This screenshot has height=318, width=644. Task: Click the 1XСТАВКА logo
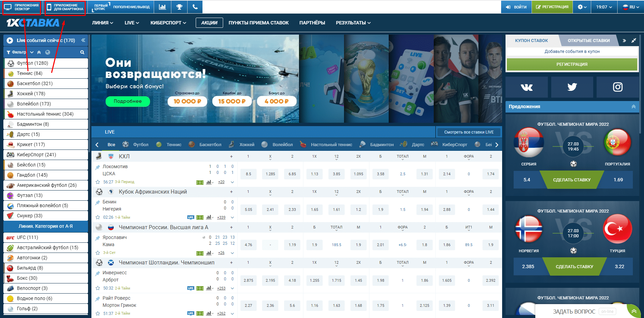coord(33,23)
